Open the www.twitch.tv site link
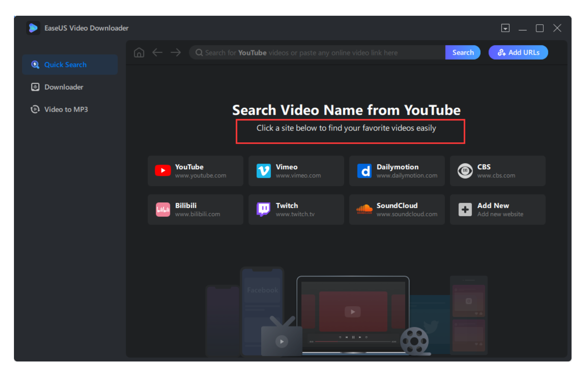Viewport: 588px width, 374px height. point(295,214)
